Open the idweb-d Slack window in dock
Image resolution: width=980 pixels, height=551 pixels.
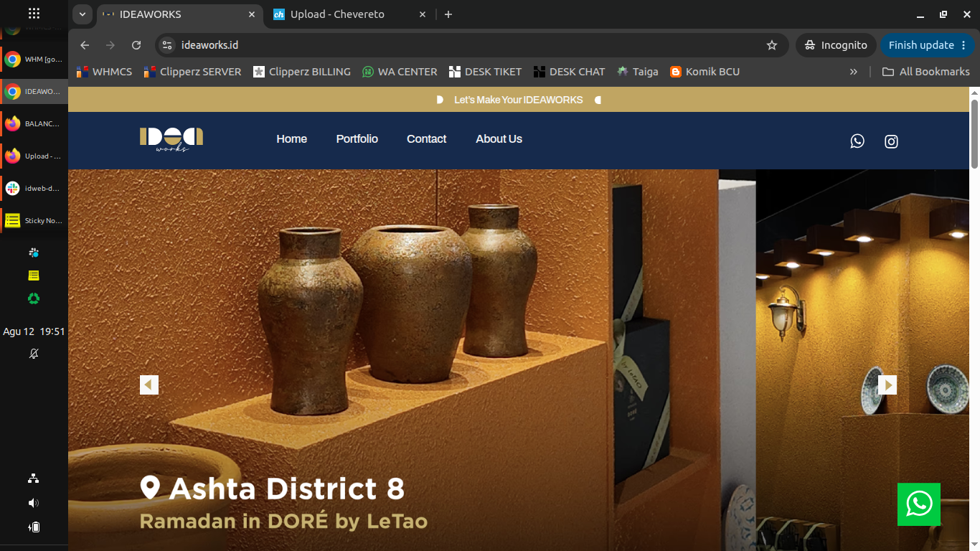pyautogui.click(x=34, y=188)
